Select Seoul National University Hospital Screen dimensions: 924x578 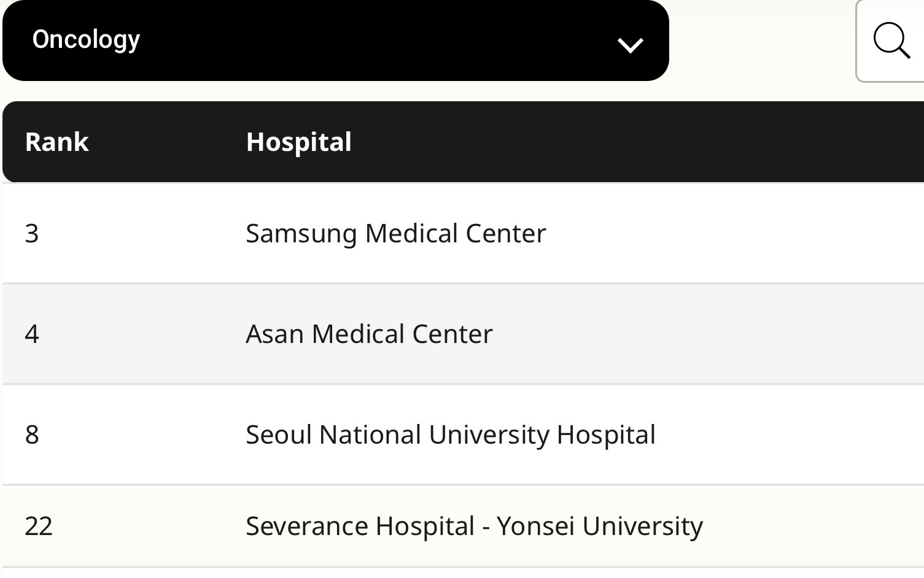(x=450, y=434)
